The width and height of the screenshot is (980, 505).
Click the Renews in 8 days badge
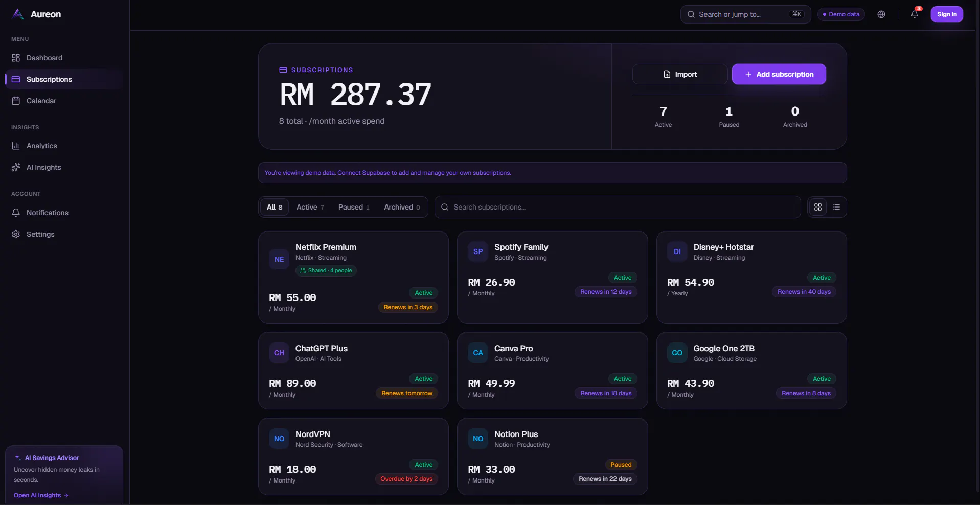point(806,393)
